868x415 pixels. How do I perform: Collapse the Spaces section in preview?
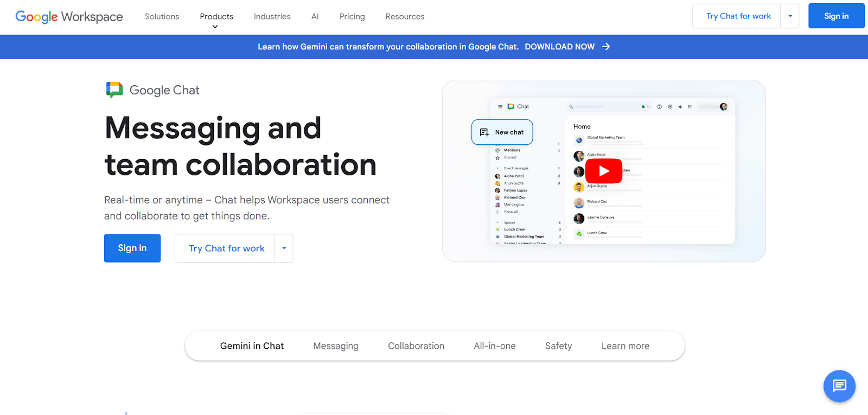coord(497,222)
